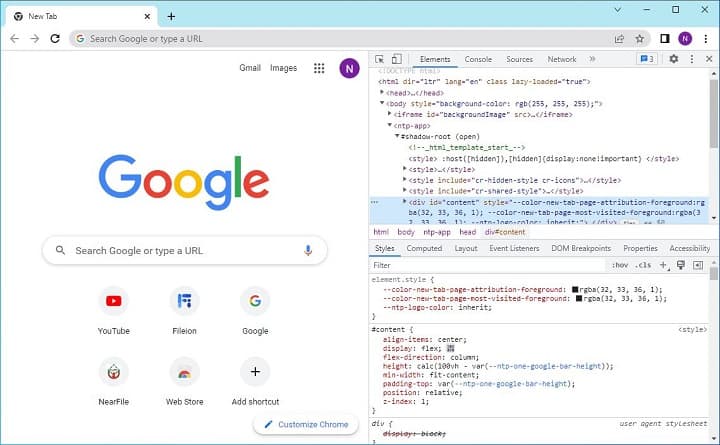Expand the head element node
This screenshot has width=720, height=445.
point(383,92)
